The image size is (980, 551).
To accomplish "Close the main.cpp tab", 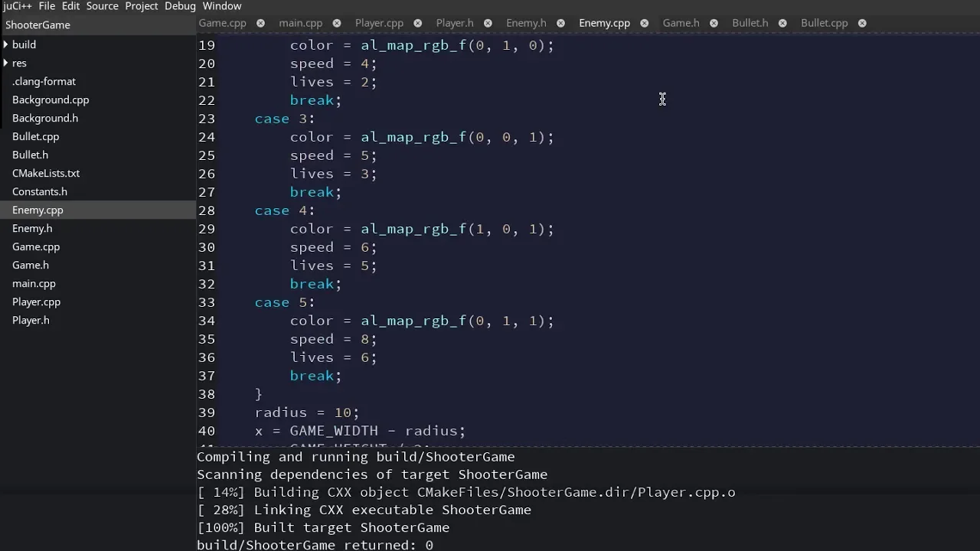I will (x=336, y=23).
